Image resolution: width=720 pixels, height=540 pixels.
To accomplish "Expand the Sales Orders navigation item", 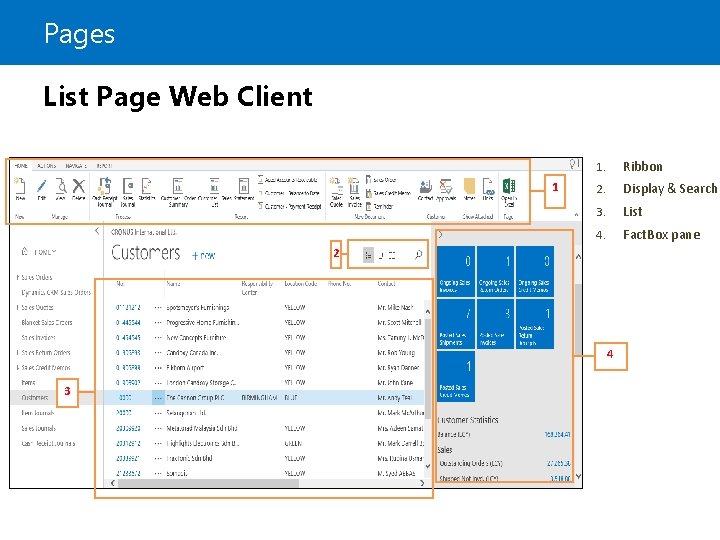I will pos(18,277).
